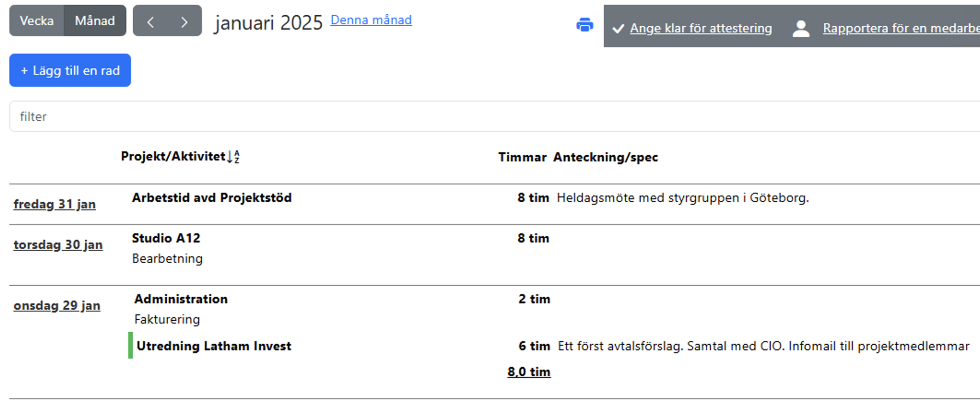
Task: Open fredag 31 jan date link
Action: click(54, 204)
